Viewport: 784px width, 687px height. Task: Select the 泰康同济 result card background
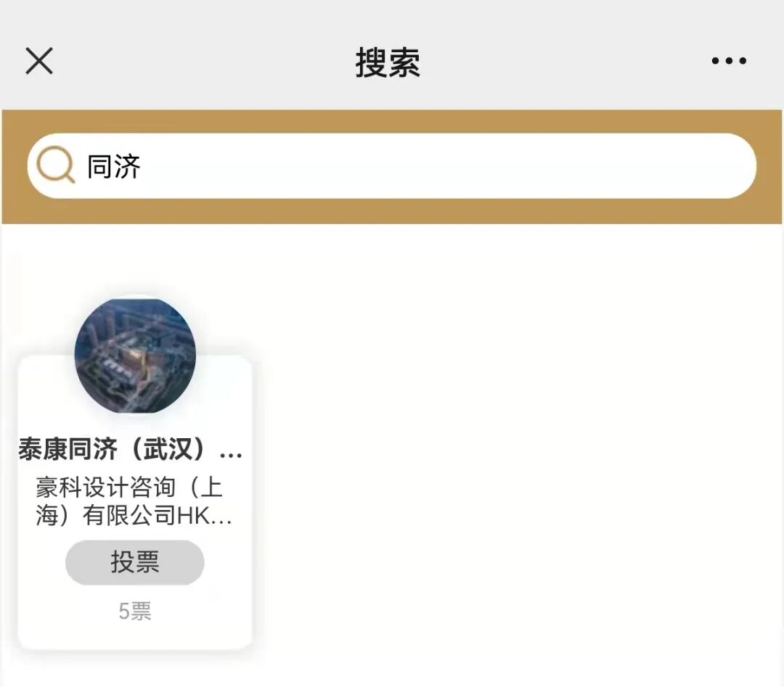[x=135, y=502]
